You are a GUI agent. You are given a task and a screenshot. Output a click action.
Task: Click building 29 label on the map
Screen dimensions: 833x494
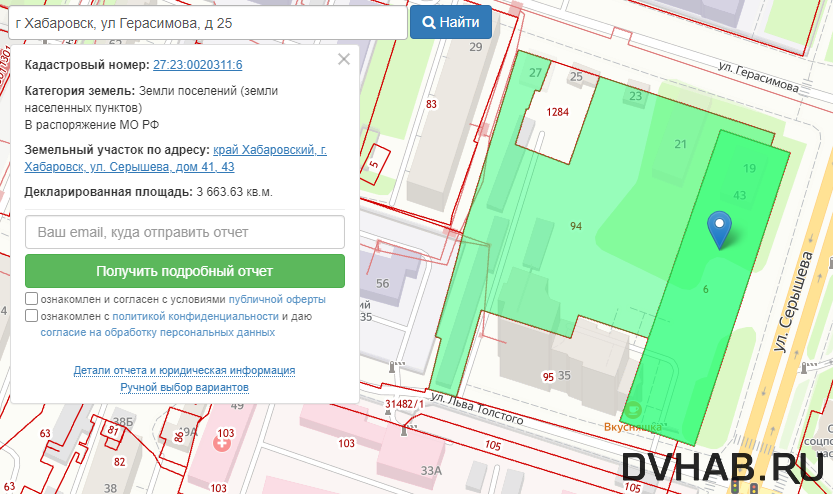(x=475, y=47)
